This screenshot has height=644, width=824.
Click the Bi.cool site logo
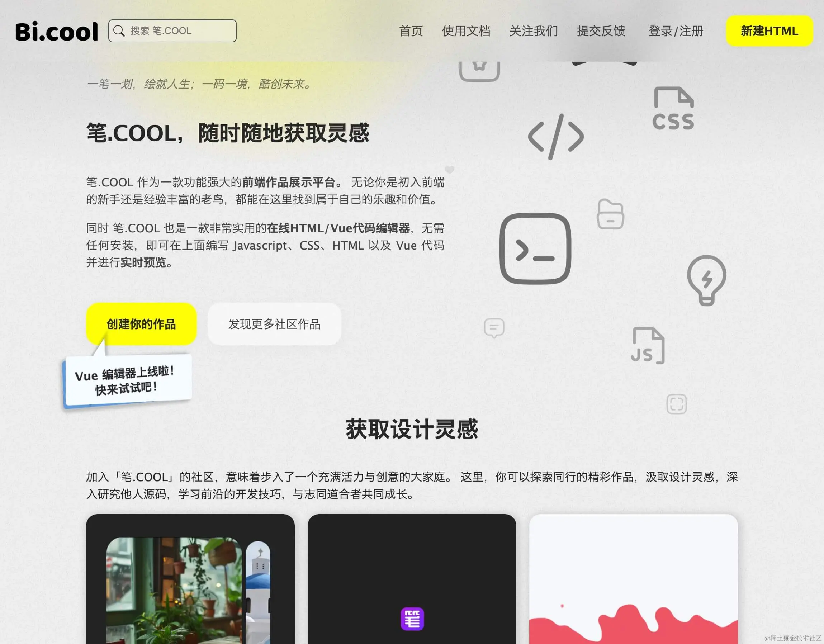pos(57,32)
